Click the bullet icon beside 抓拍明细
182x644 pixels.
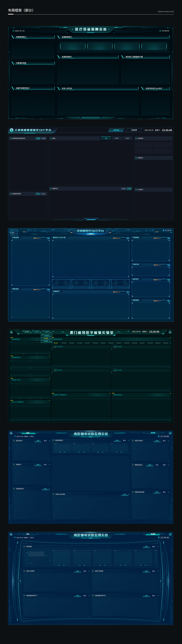pyautogui.click(x=24, y=547)
